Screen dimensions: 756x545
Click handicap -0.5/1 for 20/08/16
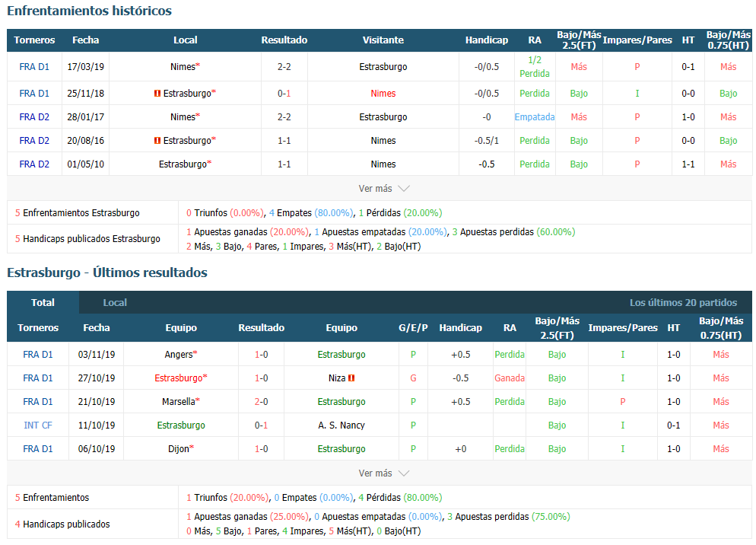point(487,141)
